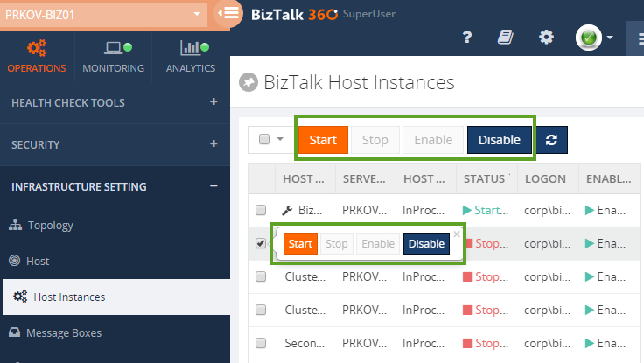The height and width of the screenshot is (363, 644).
Task: Uncheck the selected second row checkbox
Action: 261,243
